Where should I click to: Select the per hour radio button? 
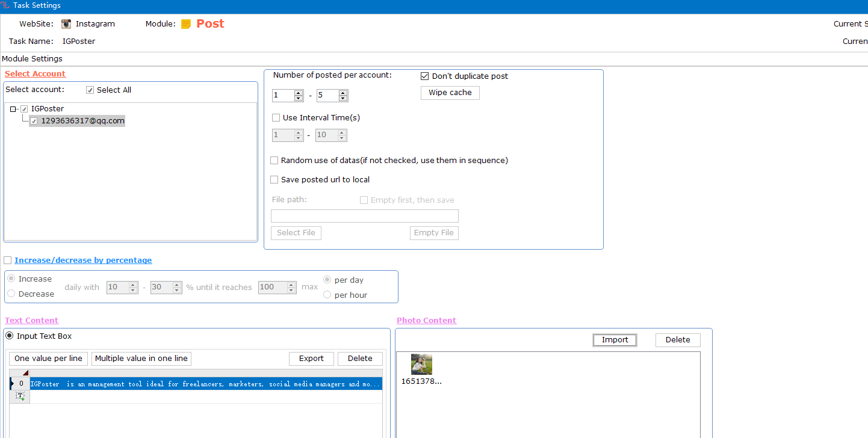click(327, 295)
